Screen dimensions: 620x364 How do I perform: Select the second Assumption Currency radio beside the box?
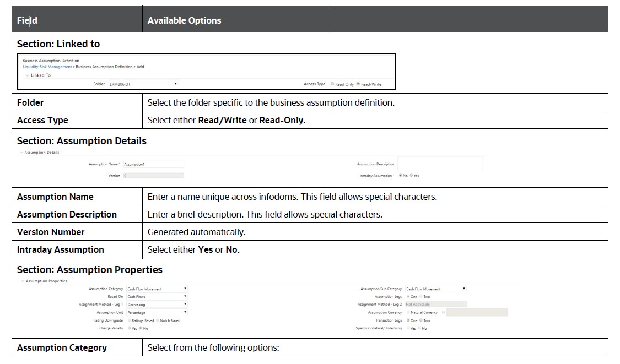click(443, 312)
